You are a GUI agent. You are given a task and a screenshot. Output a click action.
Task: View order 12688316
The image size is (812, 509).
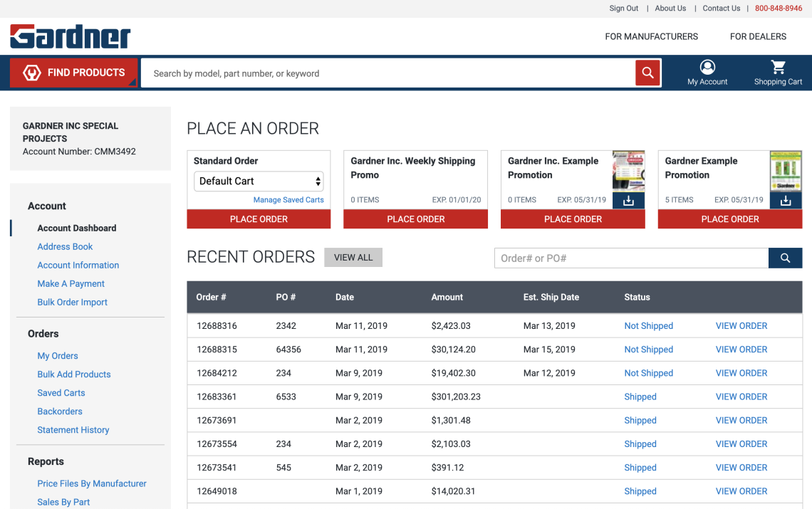(x=741, y=326)
